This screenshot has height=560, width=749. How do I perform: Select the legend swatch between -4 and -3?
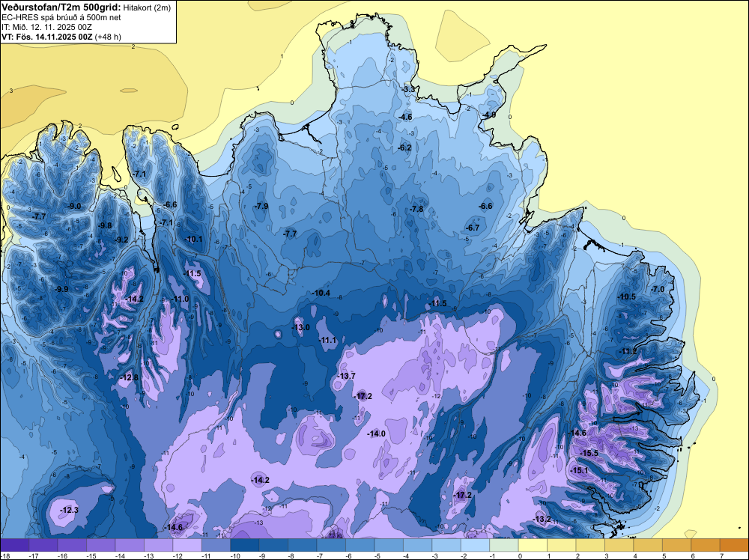417,545
